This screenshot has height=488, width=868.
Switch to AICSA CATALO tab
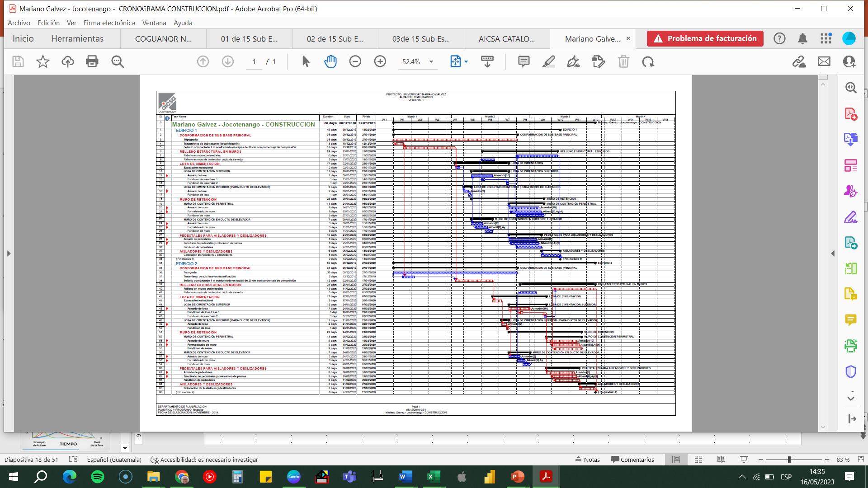[x=506, y=39]
